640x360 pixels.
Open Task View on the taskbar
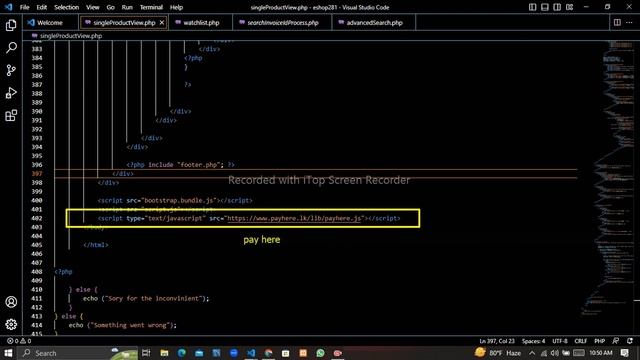[x=146, y=353]
